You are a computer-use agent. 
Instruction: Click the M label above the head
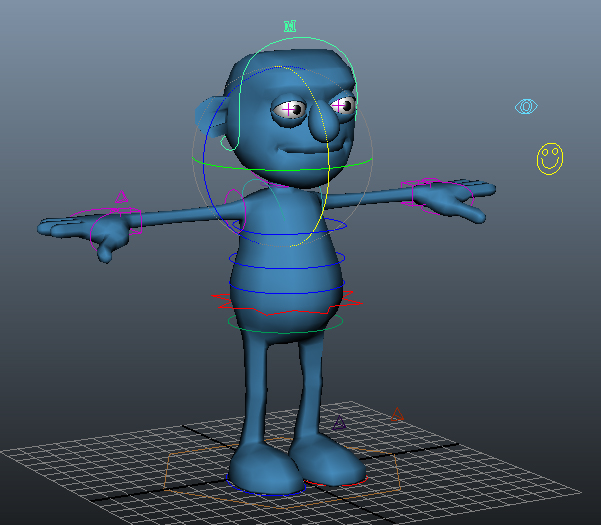(290, 26)
